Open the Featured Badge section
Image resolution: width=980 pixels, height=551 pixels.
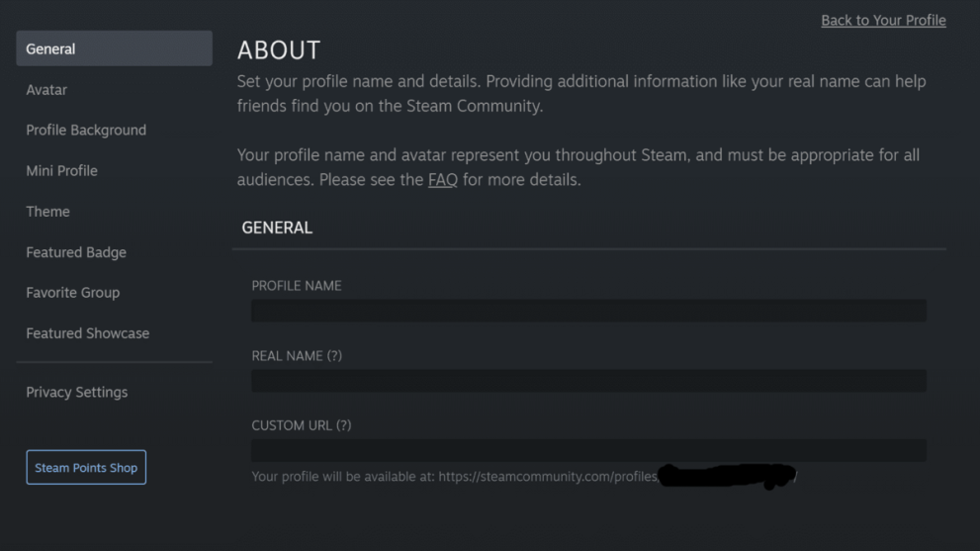point(76,252)
